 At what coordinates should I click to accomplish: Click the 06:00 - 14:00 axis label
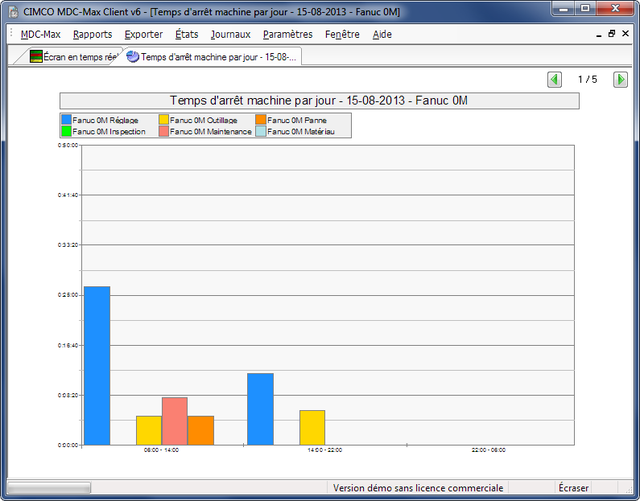[x=161, y=450]
